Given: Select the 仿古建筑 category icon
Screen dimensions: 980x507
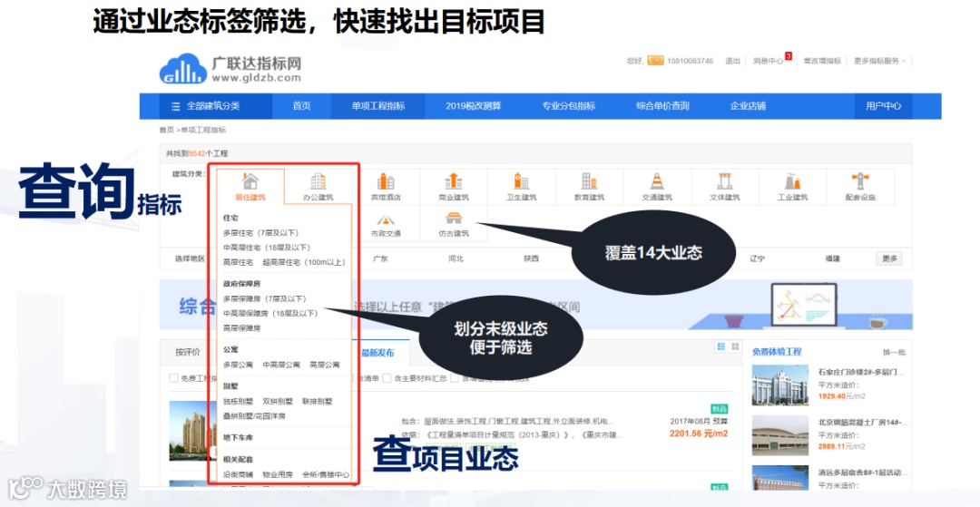Looking at the screenshot, I should [453, 218].
